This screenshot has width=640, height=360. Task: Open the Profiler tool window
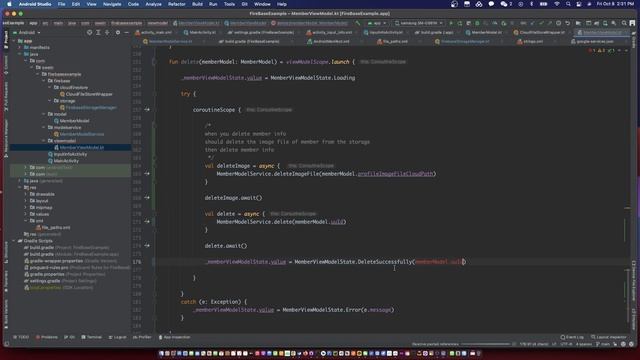[142, 337]
